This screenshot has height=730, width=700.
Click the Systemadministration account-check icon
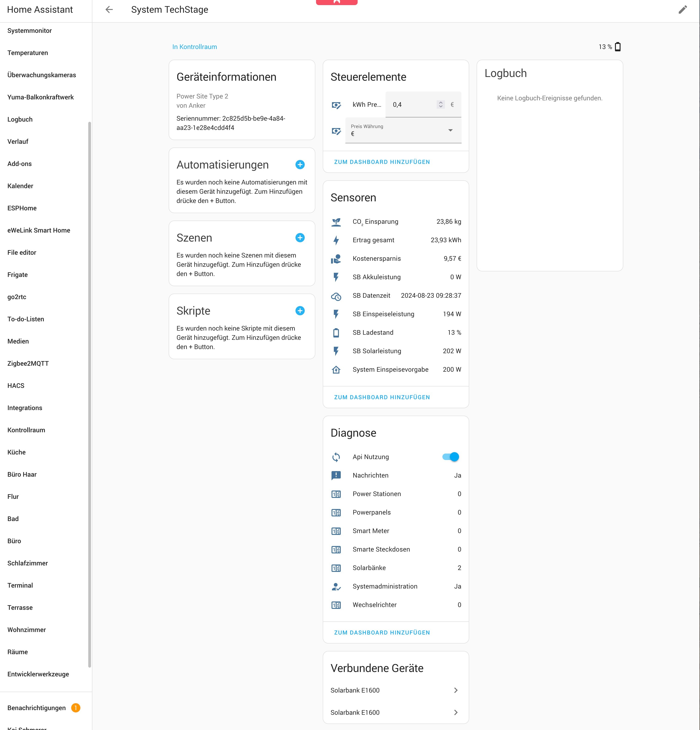point(336,587)
